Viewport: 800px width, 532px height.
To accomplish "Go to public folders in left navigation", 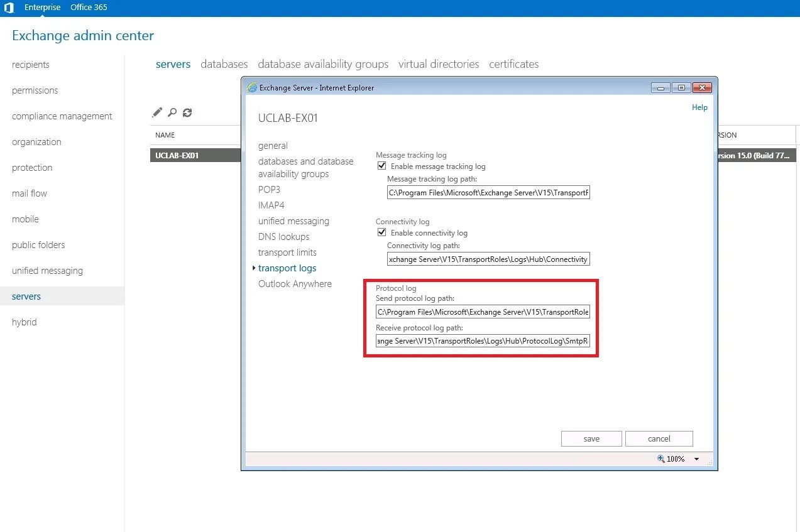I will [x=38, y=245].
